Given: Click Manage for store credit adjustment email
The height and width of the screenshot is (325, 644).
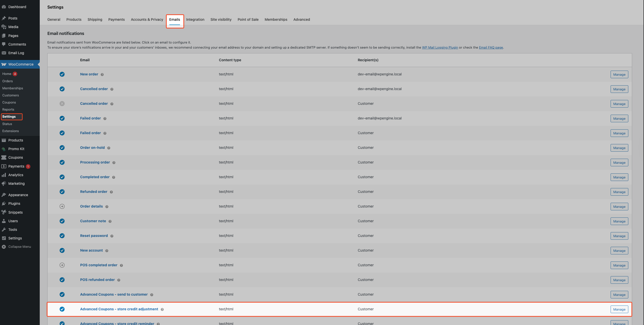Looking at the screenshot, I should tap(619, 309).
